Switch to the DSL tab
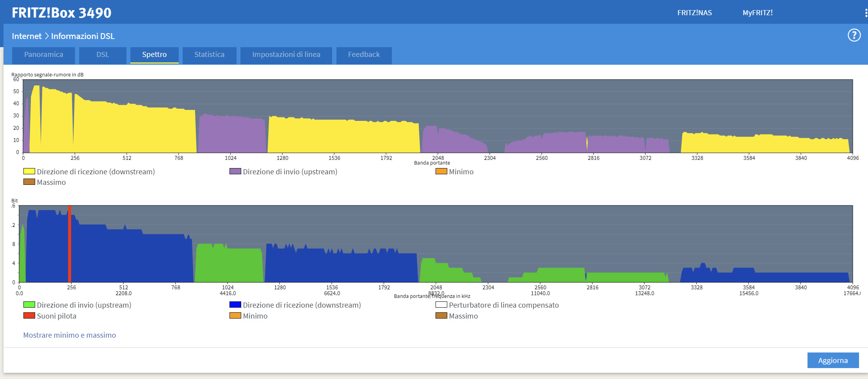Viewport: 868px width, 379px height. coord(103,55)
